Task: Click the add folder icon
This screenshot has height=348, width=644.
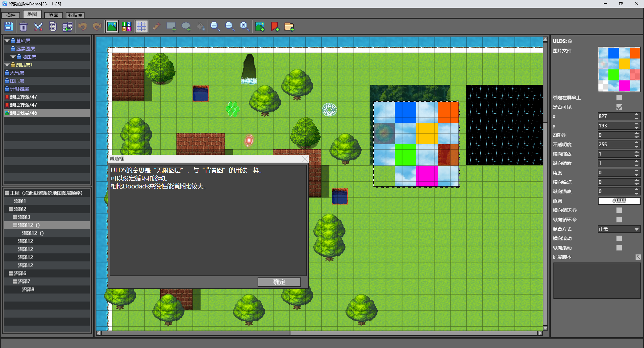Action: [x=289, y=26]
